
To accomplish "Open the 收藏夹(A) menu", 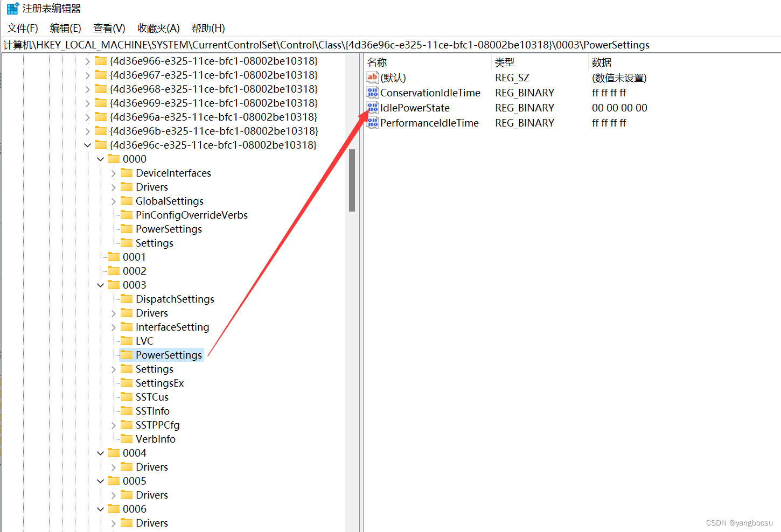I will [158, 28].
